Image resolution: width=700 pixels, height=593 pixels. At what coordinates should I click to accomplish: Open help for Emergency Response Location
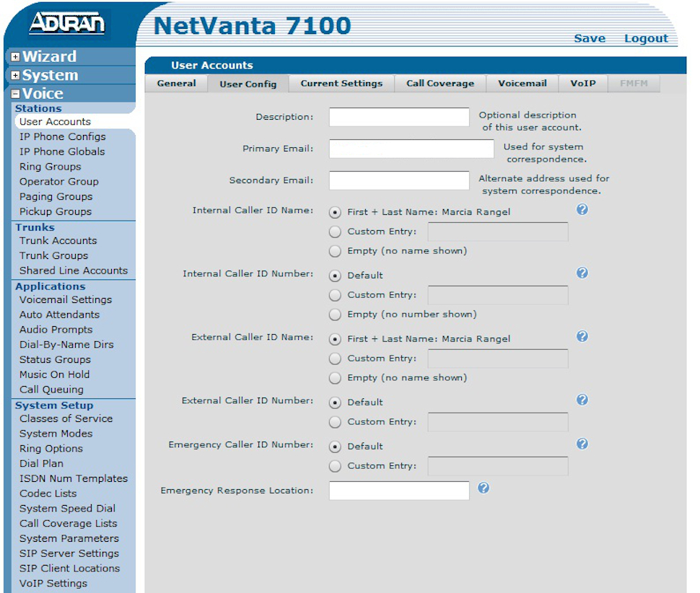coord(484,488)
